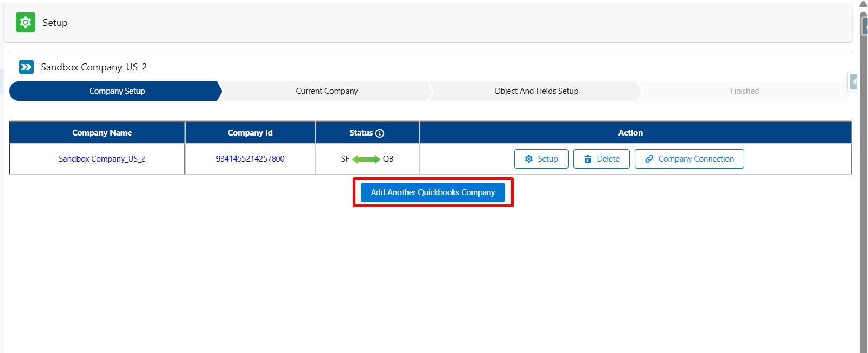868x353 pixels.
Task: Click the blue double-arrow company icon
Action: tap(26, 67)
